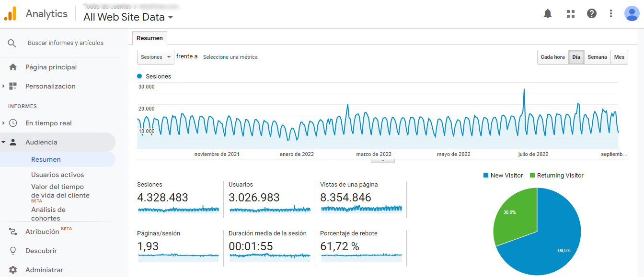The image size is (644, 277).
Task: Open Usuarios activos report
Action: [57, 175]
